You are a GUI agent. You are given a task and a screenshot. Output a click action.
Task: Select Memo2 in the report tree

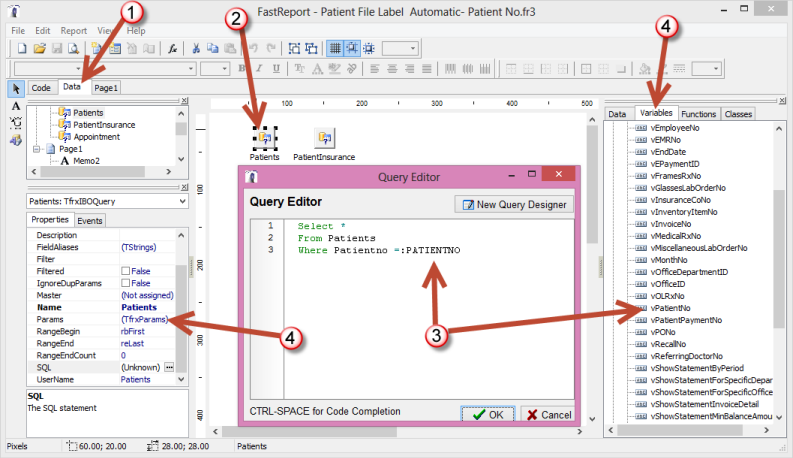point(86,161)
